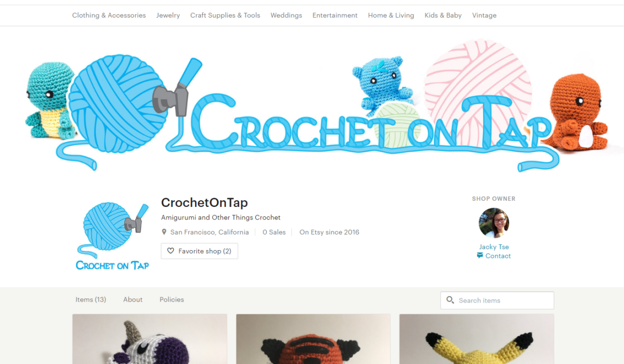Screen dimensions: 624x364
Task: Click the shop owner's avatar photo
Action: (493, 223)
